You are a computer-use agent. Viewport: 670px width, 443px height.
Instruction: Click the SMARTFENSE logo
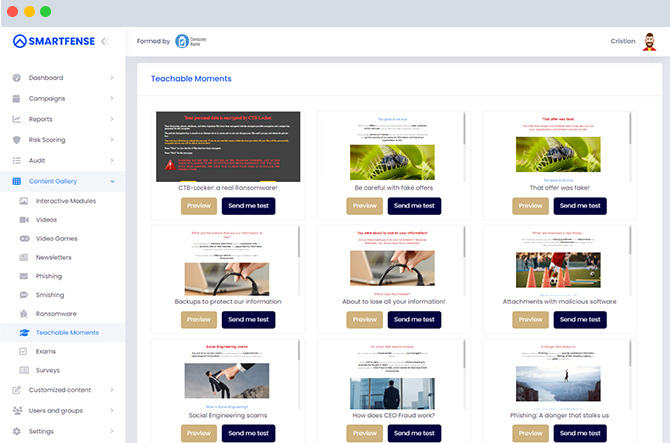[54, 41]
